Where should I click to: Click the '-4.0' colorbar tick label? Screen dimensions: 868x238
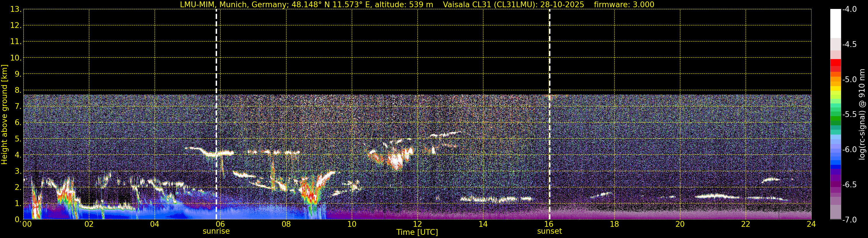click(849, 10)
